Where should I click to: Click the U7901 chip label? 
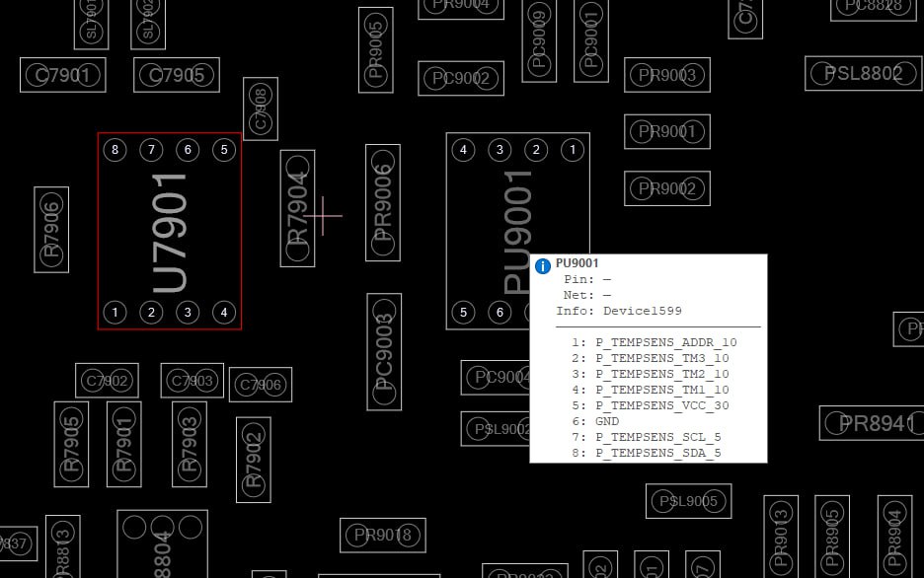click(x=170, y=233)
